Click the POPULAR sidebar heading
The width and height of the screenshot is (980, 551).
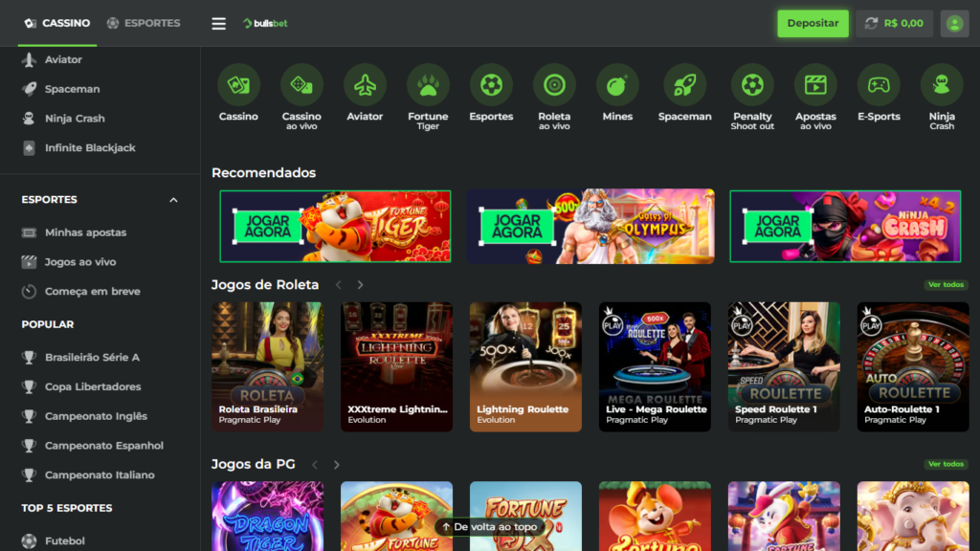(48, 324)
